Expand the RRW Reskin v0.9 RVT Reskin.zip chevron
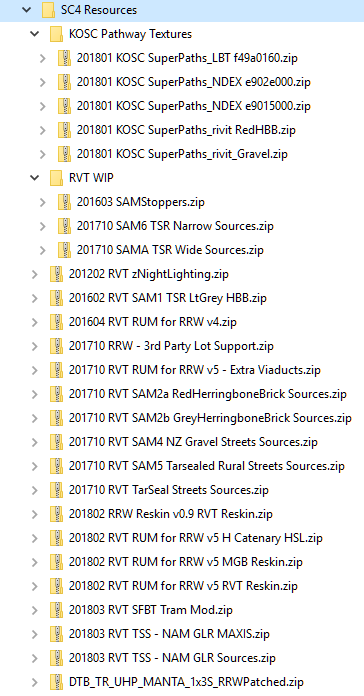The width and height of the screenshot is (364, 696). tap(35, 514)
